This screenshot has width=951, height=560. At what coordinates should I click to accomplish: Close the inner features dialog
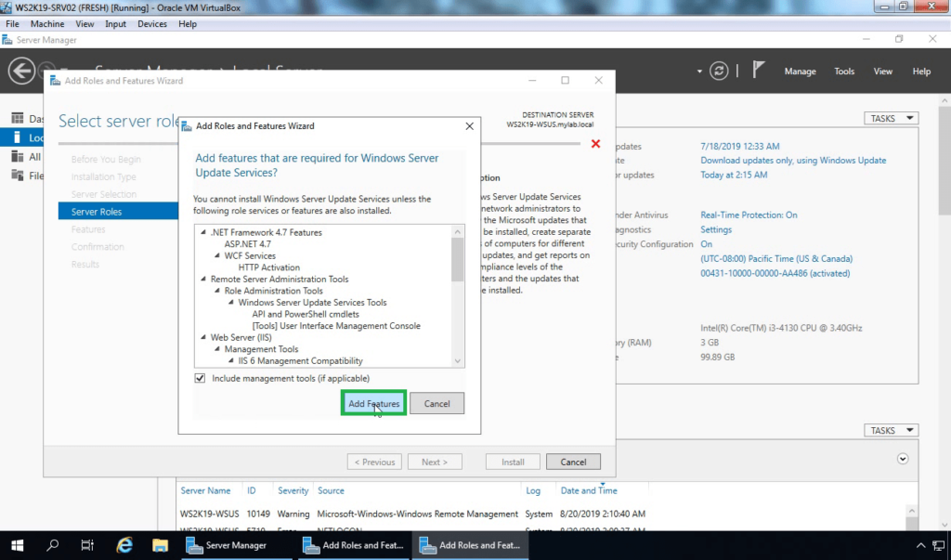[x=469, y=126]
